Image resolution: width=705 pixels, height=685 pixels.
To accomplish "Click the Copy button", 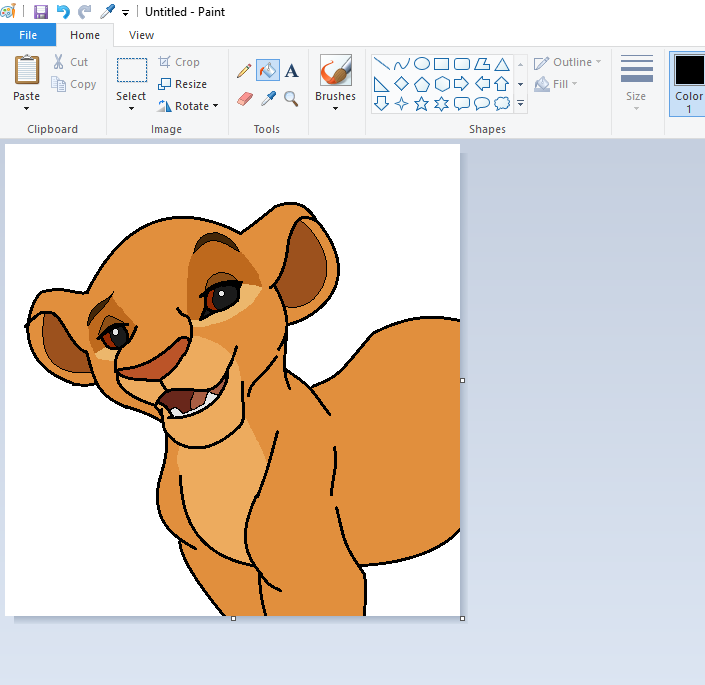I will click(x=74, y=84).
